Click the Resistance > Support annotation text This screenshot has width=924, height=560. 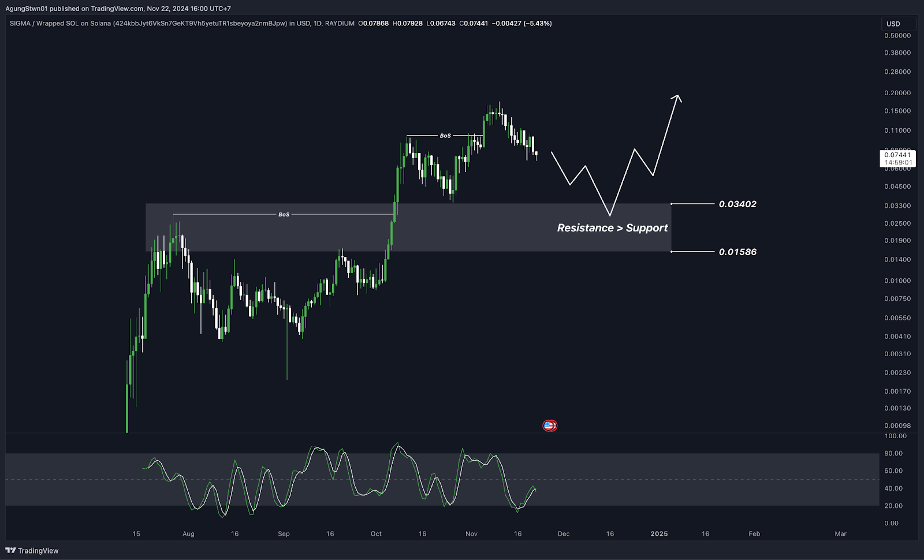tap(612, 228)
